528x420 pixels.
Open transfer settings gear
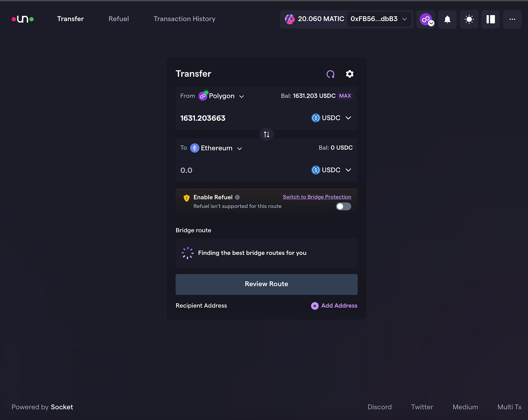coord(350,74)
